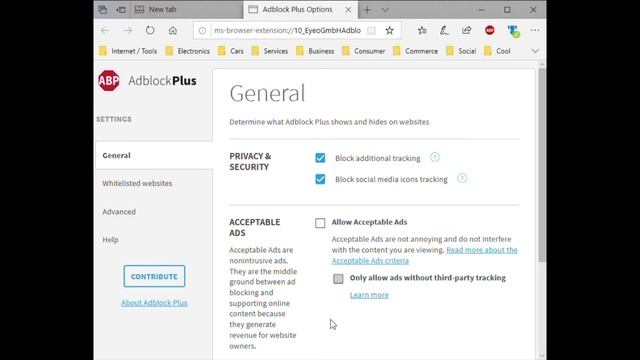
Task: Open the add notes pen icon
Action: pos(444,30)
